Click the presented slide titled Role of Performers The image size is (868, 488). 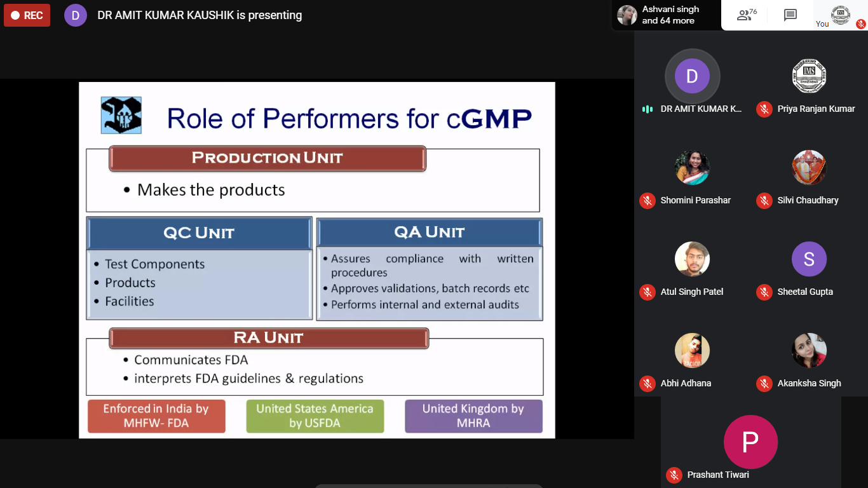point(316,260)
